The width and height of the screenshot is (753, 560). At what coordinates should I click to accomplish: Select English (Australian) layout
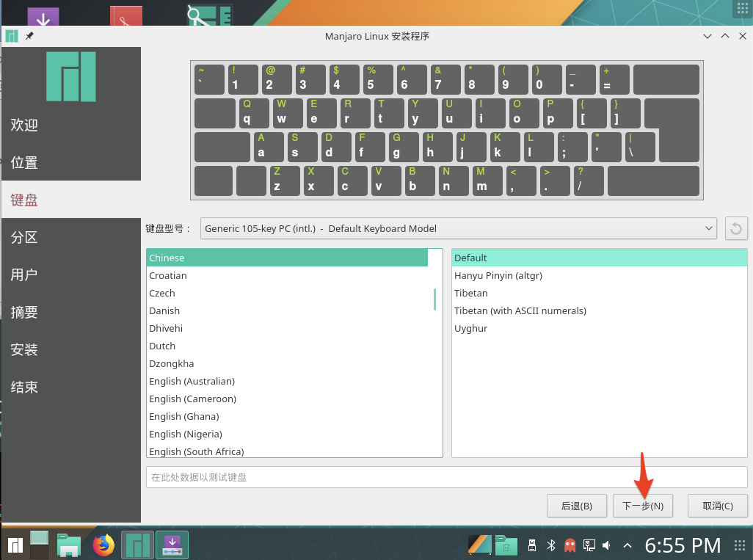pos(287,382)
